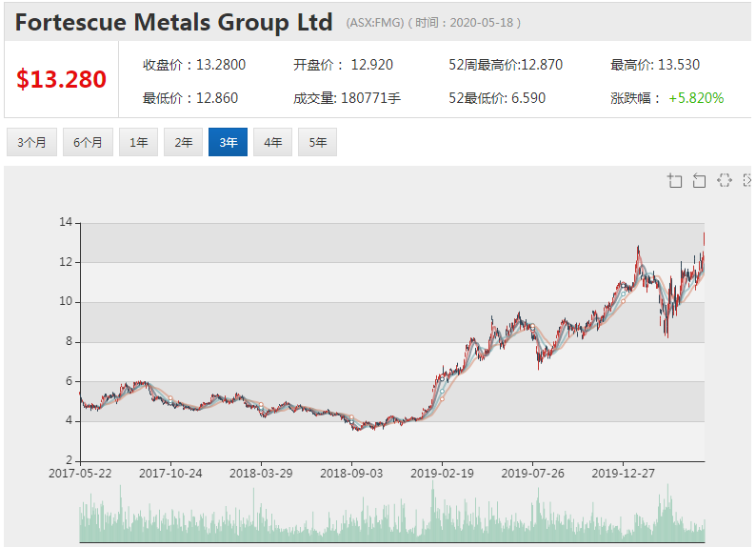This screenshot has height=547, width=756.
Task: Click the zoom reset (restore) icon
Action: click(x=699, y=181)
